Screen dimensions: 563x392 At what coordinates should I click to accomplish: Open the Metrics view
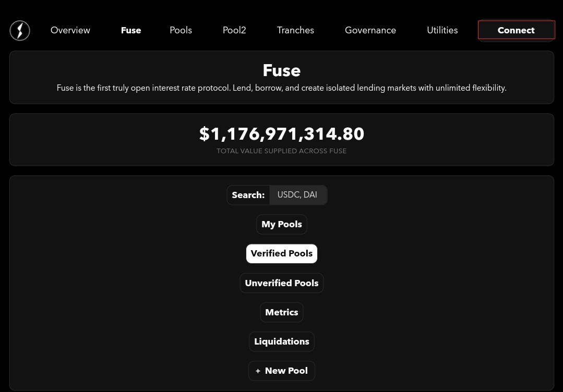(281, 312)
